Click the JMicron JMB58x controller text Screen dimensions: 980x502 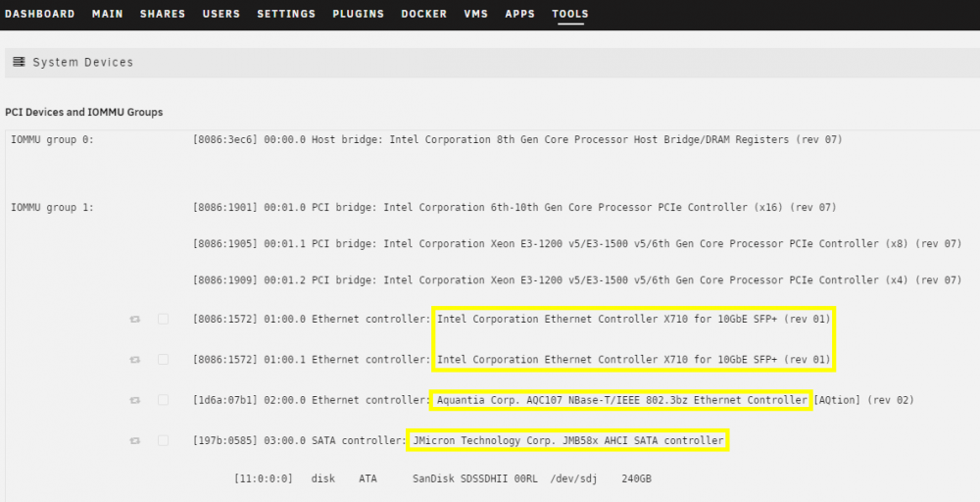568,441
